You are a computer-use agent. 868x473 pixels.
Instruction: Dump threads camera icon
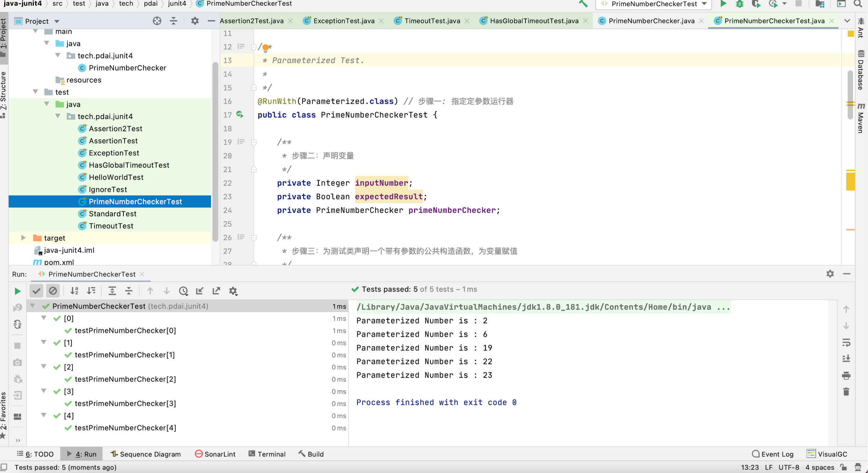click(17, 362)
